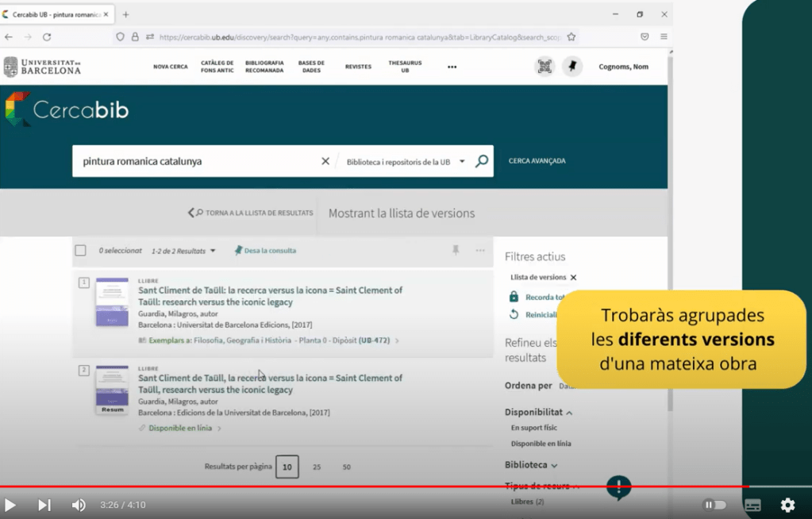This screenshot has width=812, height=519.
Task: Open 'Bases de dades' menu item
Action: 311,67
